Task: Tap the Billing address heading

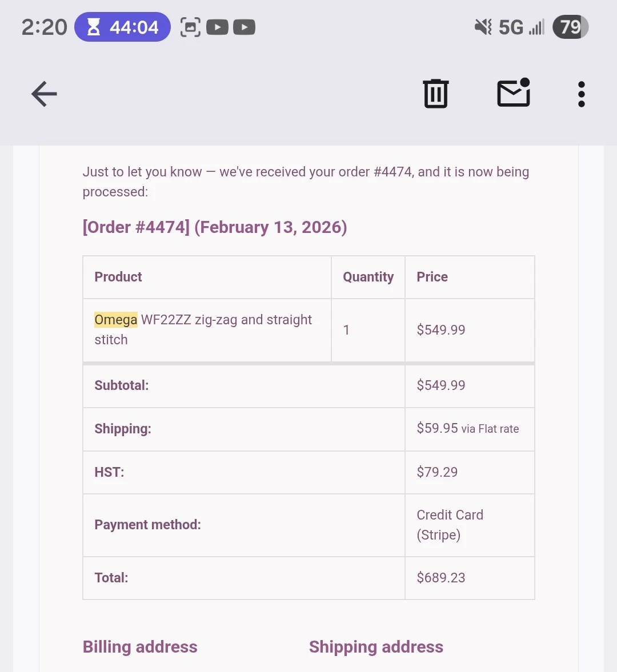Action: [x=140, y=647]
